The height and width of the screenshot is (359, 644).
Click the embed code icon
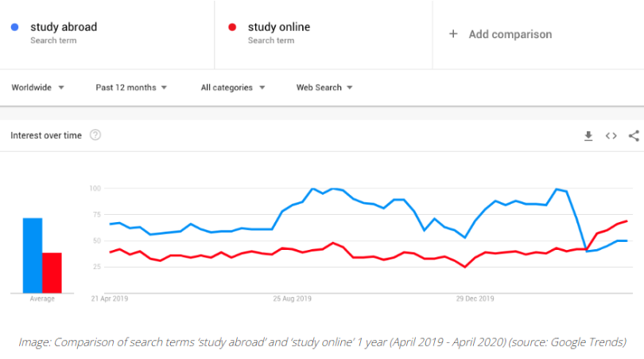point(611,136)
